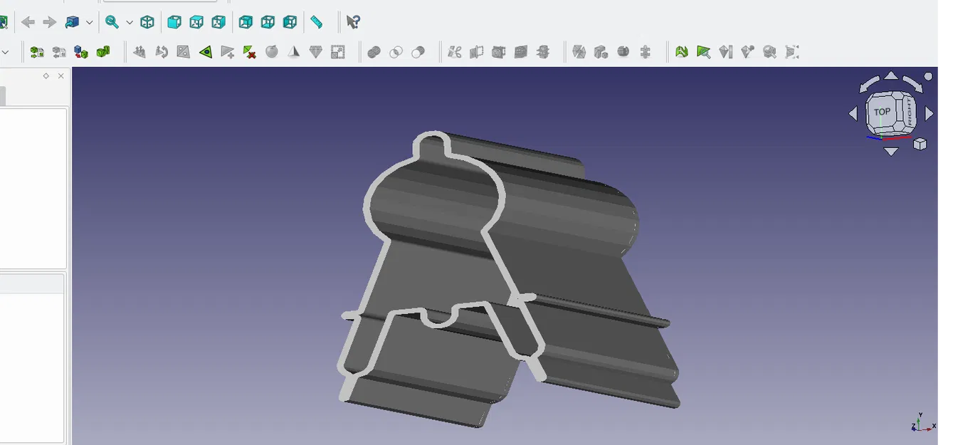Click the back navigation arrow
This screenshot has height=445, width=980.
coord(28,22)
